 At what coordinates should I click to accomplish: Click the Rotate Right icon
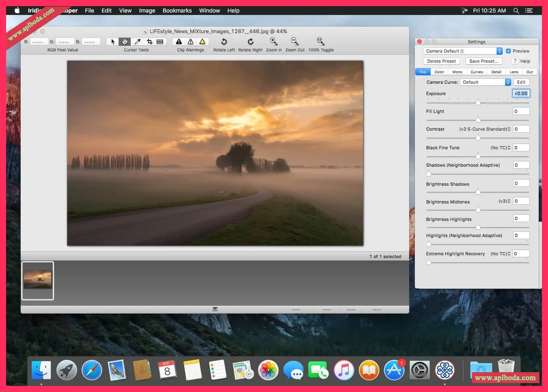tap(251, 42)
